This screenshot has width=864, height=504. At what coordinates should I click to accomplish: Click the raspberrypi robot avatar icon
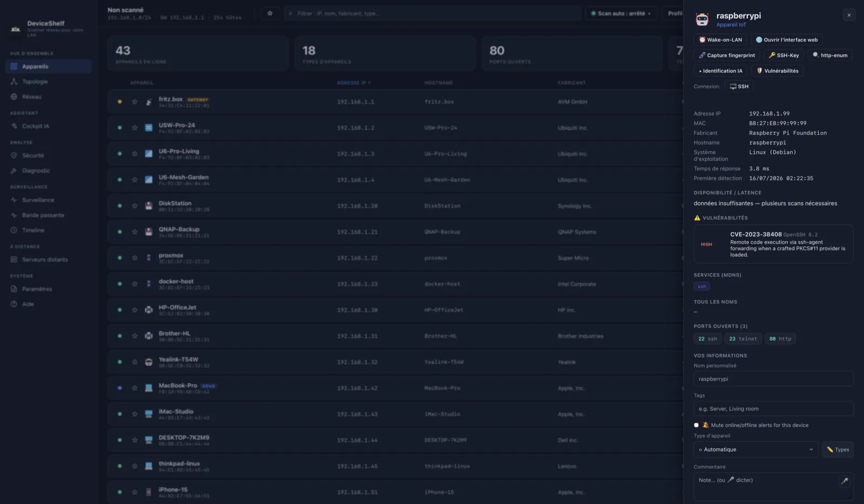(x=702, y=19)
